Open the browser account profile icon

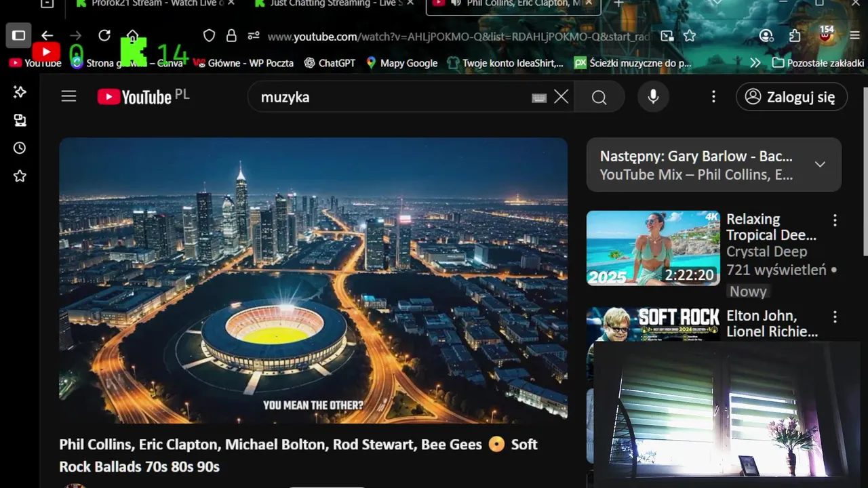[766, 36]
